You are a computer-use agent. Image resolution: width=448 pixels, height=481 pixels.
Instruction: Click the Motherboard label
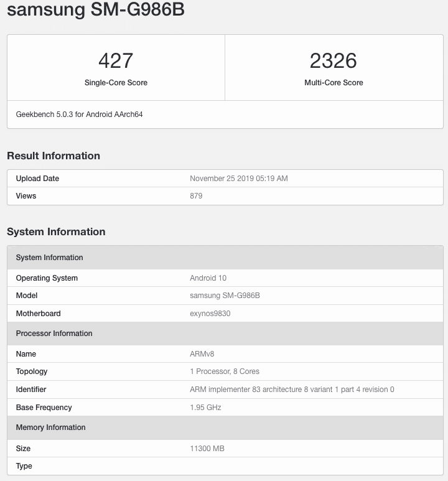(39, 314)
